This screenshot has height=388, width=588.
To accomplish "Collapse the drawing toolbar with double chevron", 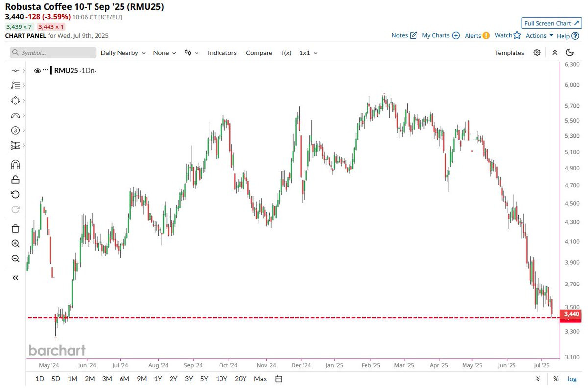I will [15, 278].
